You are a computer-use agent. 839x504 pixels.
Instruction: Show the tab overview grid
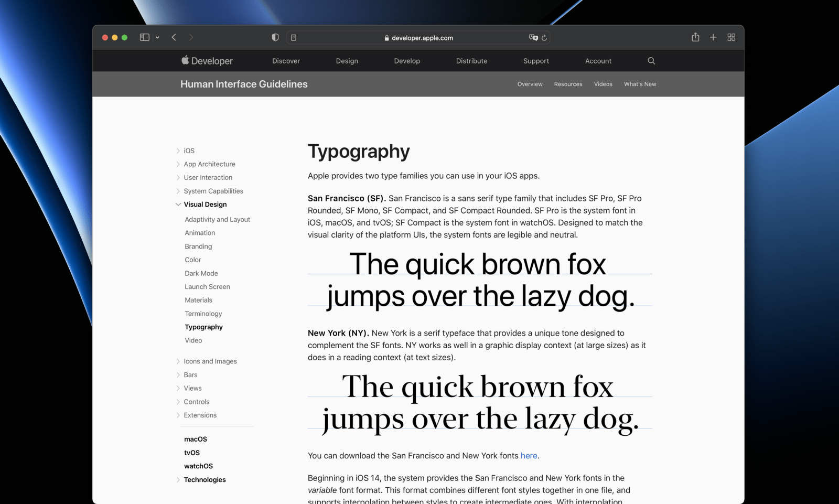(732, 37)
